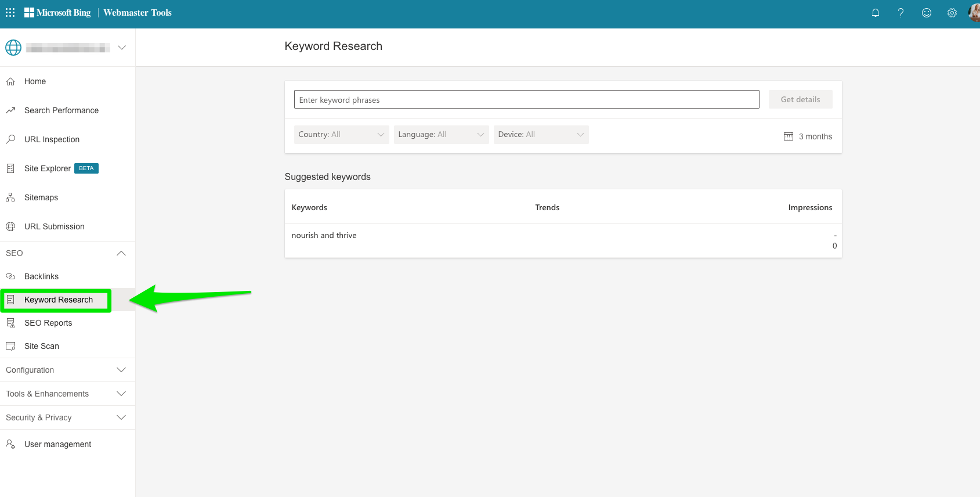Screen dimensions: 980x497
Task: Click the help question mark icon
Action: click(901, 13)
